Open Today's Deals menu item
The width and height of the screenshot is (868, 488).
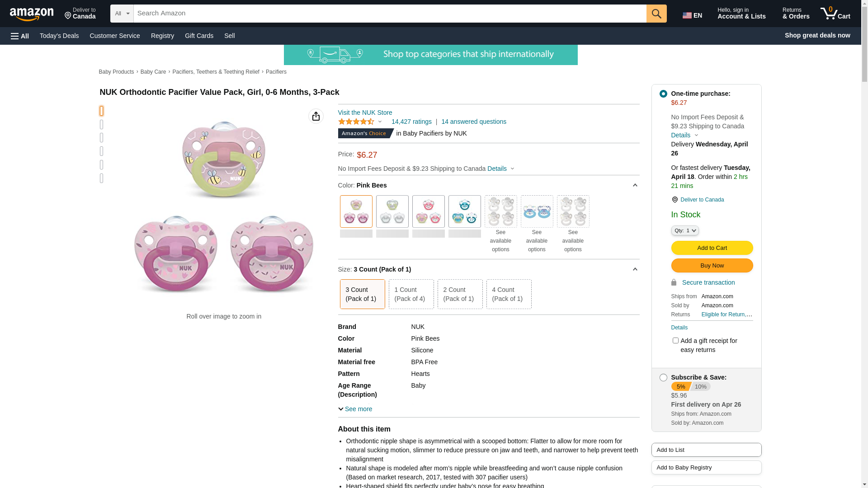click(59, 36)
